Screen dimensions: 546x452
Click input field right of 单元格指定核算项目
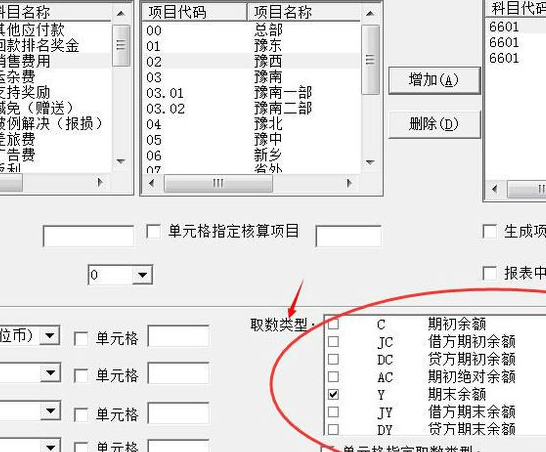click(348, 236)
